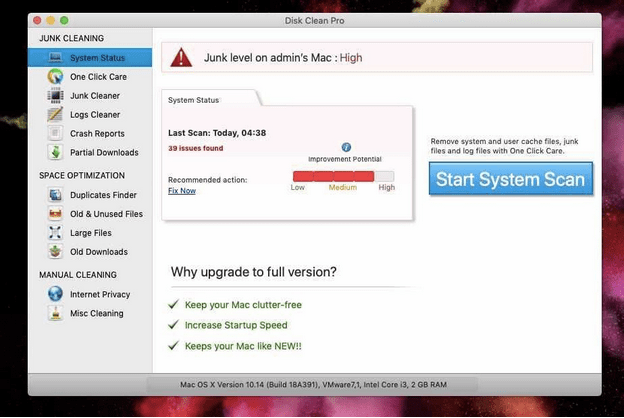The height and width of the screenshot is (418, 624).
Task: Select the System Status tab header
Action: [193, 100]
